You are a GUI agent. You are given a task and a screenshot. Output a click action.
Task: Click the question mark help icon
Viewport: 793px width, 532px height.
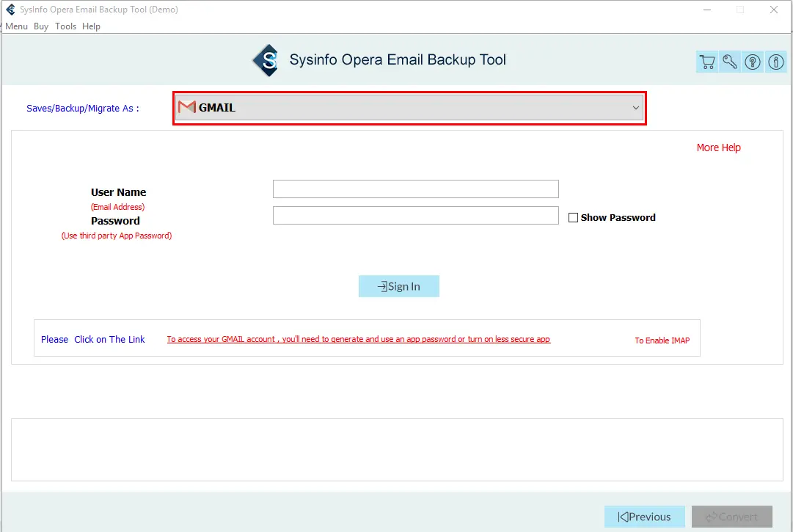753,62
